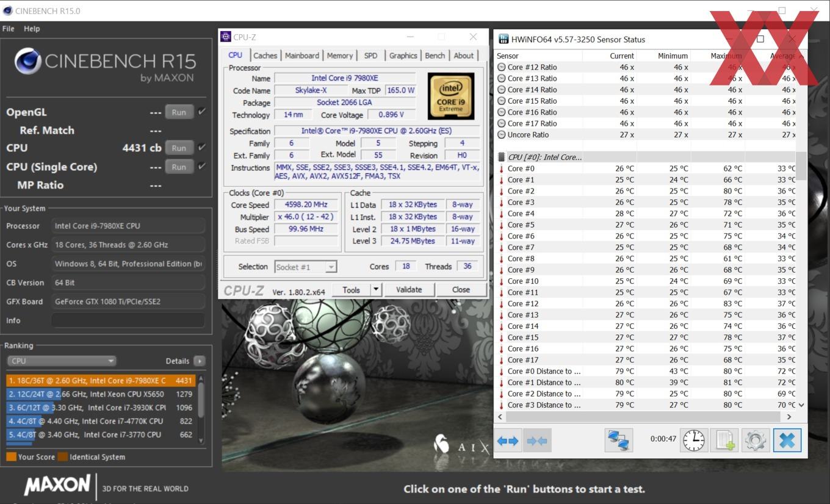Image resolution: width=830 pixels, height=504 pixels.
Task: Toggle the CPU test checkbox
Action: pos(202,147)
